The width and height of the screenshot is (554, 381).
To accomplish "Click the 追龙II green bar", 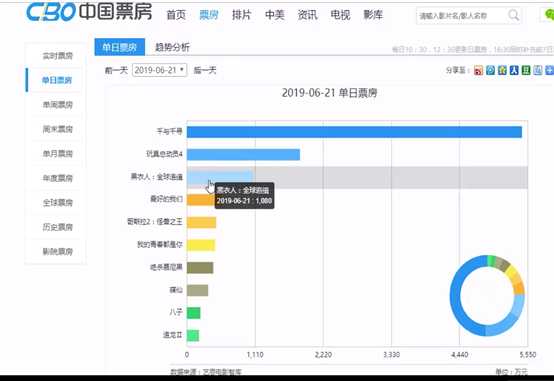I will [193, 335].
